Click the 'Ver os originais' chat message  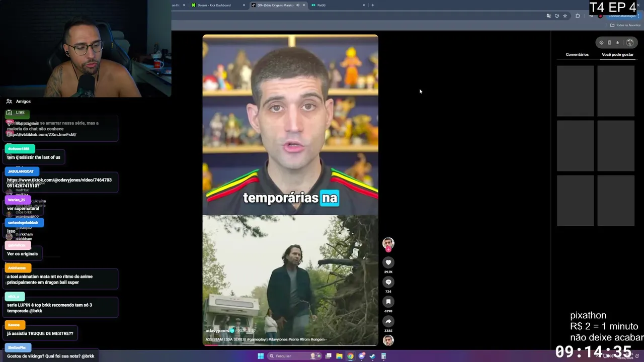[x=22, y=254]
